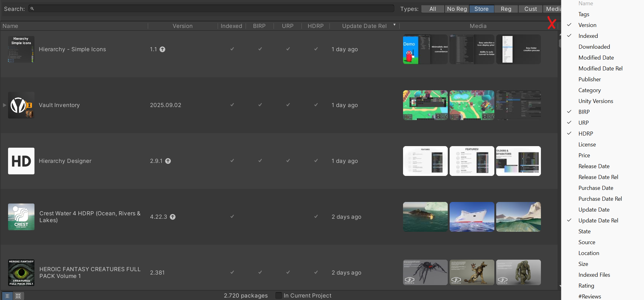Open the troll creature thumbnail
644x300 pixels.
coord(519,272)
